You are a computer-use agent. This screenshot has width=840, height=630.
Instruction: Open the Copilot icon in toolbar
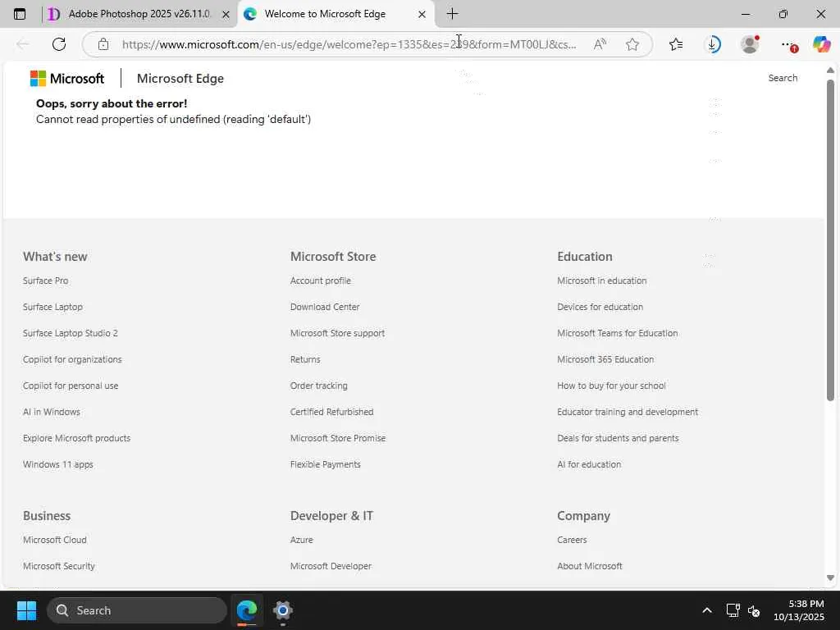pos(821,44)
